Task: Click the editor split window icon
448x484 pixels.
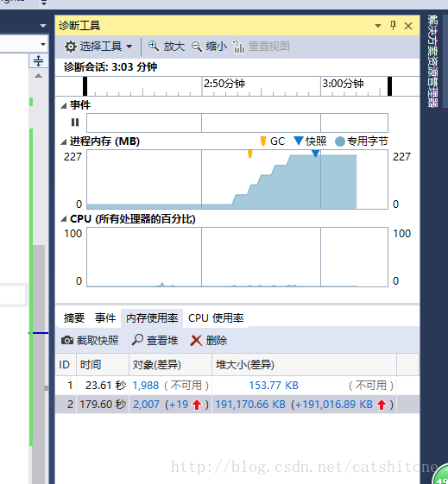Action: click(x=39, y=60)
